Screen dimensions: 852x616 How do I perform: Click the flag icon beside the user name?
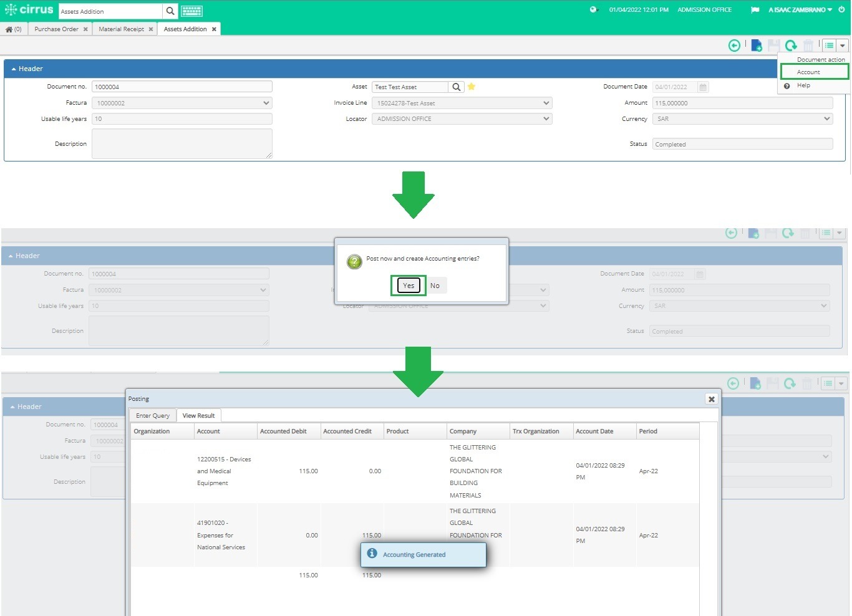[x=755, y=10]
